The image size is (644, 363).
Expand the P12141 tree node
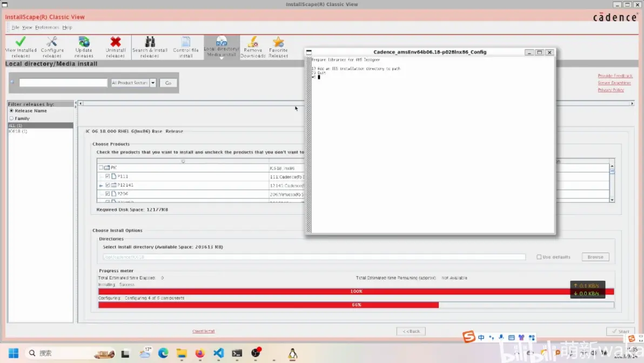coord(101,186)
